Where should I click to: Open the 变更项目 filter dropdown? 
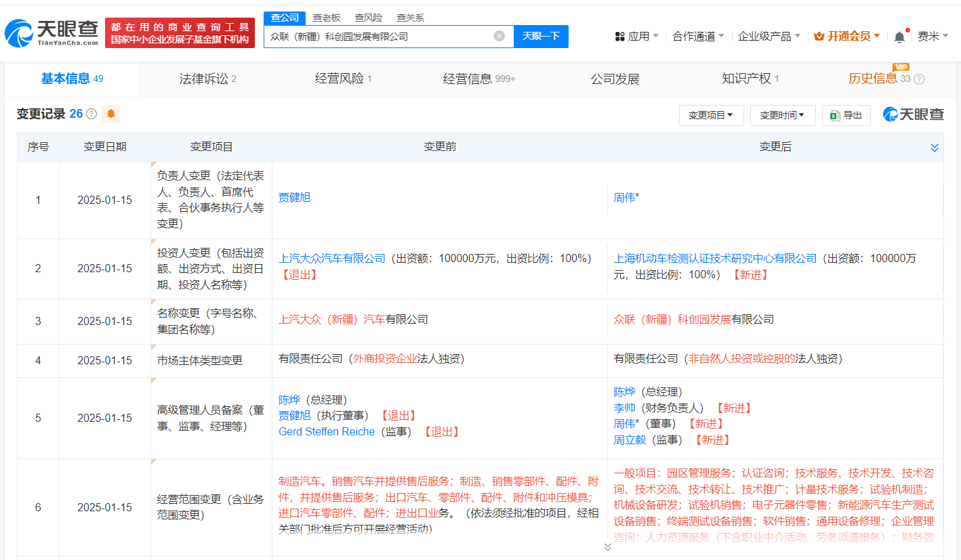pos(710,115)
